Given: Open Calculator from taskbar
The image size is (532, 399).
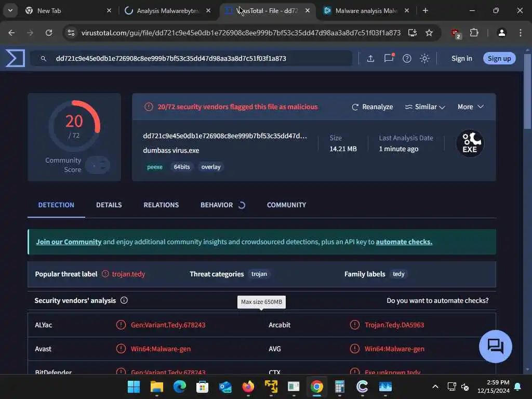Looking at the screenshot, I should pos(340,387).
